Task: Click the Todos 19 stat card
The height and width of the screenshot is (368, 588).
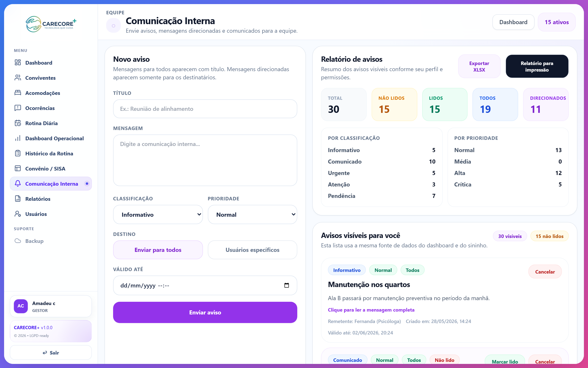Action: pos(495,104)
